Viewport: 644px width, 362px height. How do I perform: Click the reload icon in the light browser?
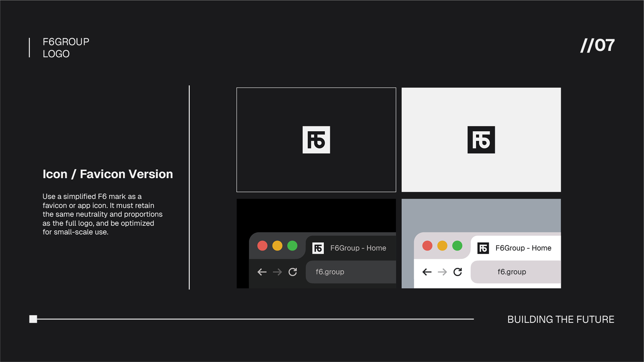458,272
